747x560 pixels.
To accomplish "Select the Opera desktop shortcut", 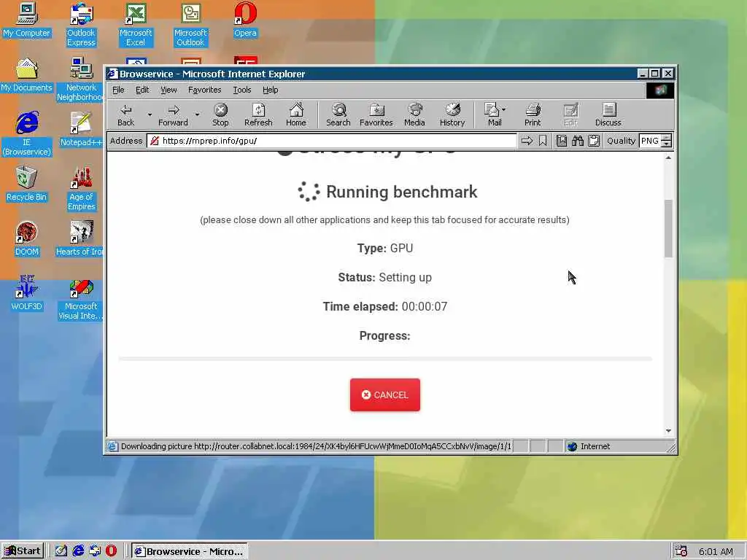I will point(245,20).
